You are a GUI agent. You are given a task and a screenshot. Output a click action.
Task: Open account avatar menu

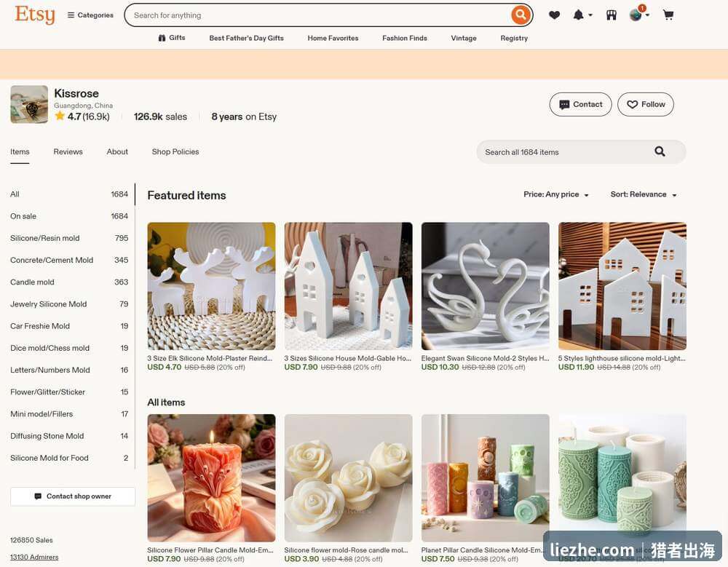click(x=639, y=15)
